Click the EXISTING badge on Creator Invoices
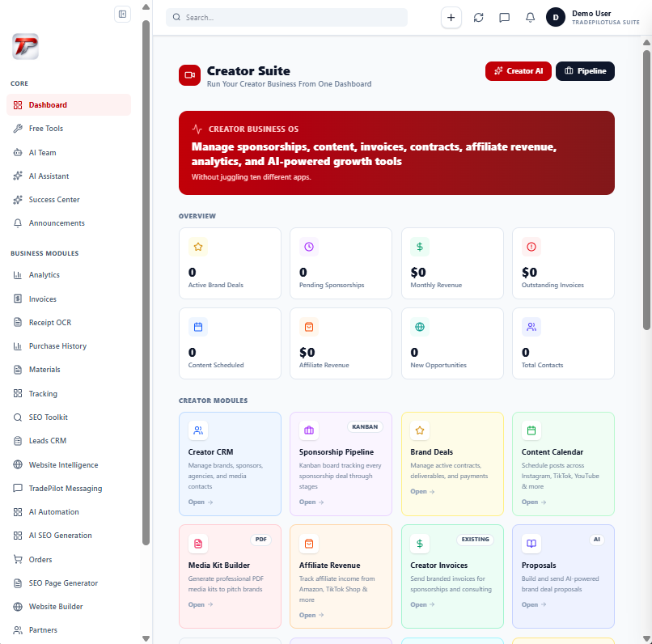 click(x=476, y=540)
